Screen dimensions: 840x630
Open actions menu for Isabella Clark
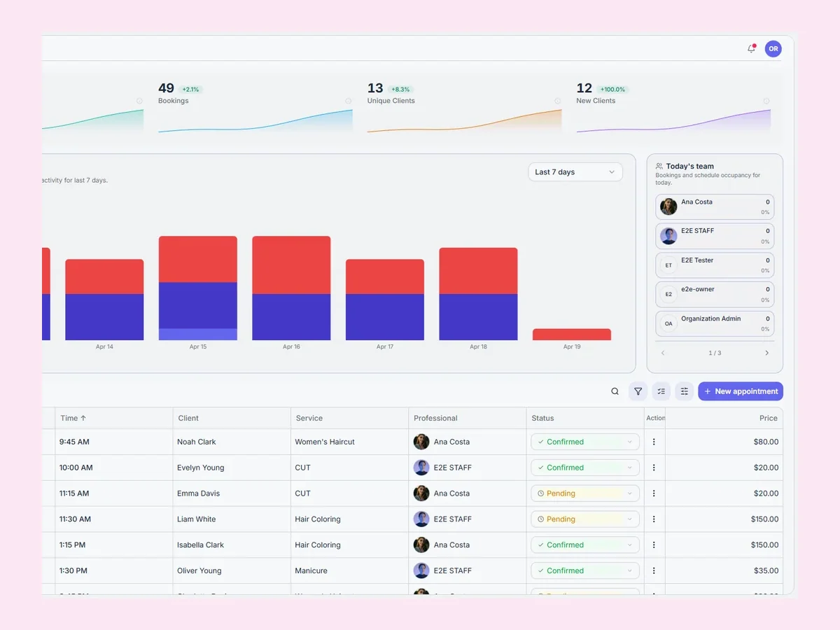point(654,545)
